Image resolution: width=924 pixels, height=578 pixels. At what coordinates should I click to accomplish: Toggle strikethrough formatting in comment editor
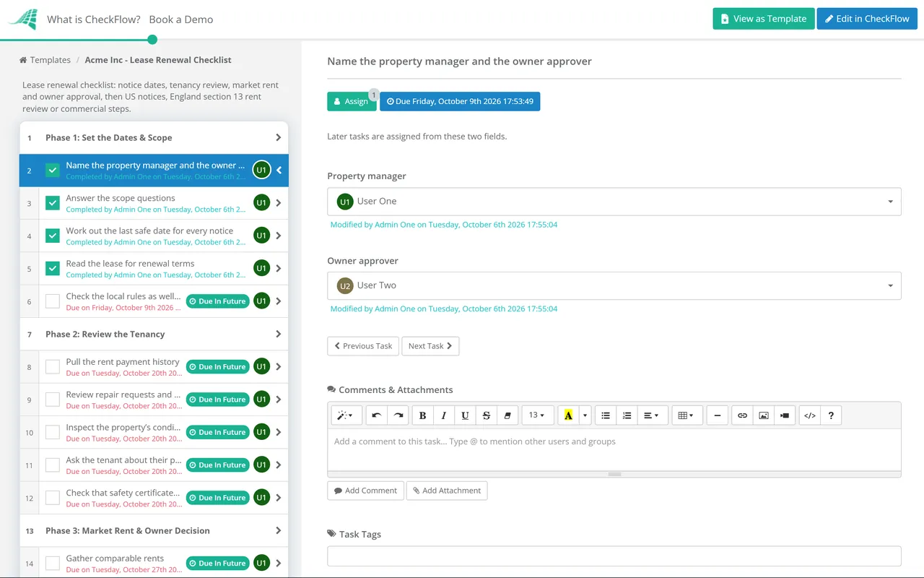point(487,415)
